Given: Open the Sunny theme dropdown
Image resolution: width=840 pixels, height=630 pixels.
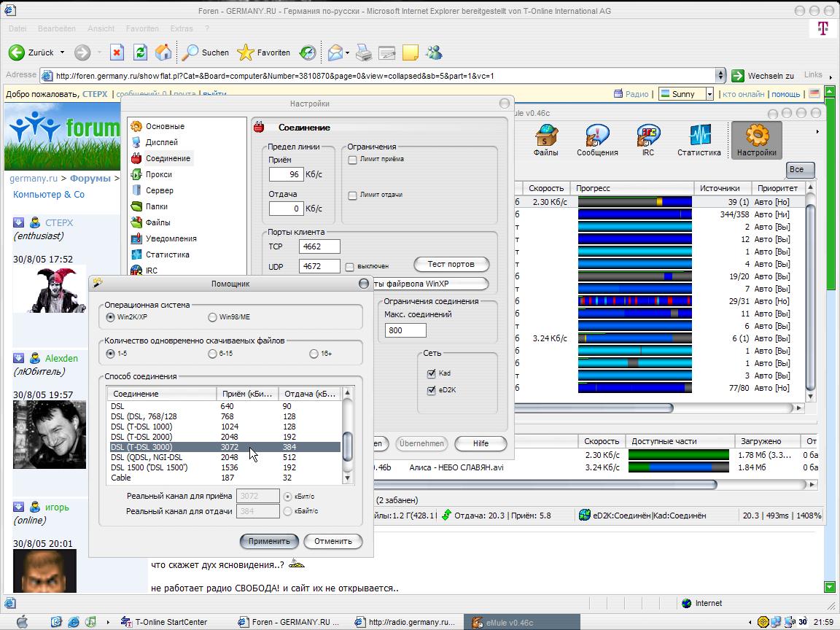Looking at the screenshot, I should [709, 94].
